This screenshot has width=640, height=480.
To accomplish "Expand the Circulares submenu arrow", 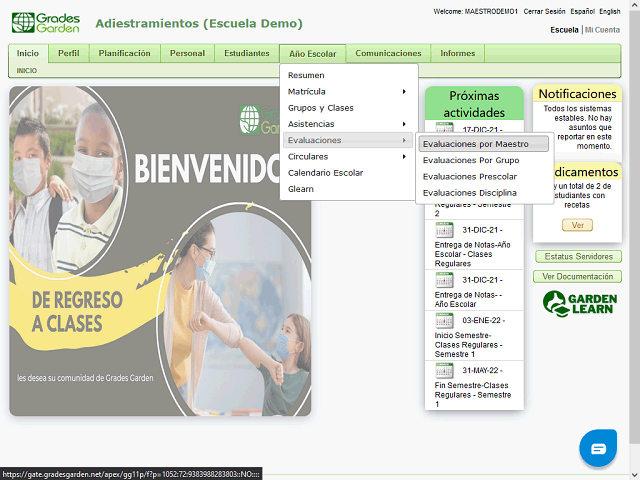I will point(404,157).
